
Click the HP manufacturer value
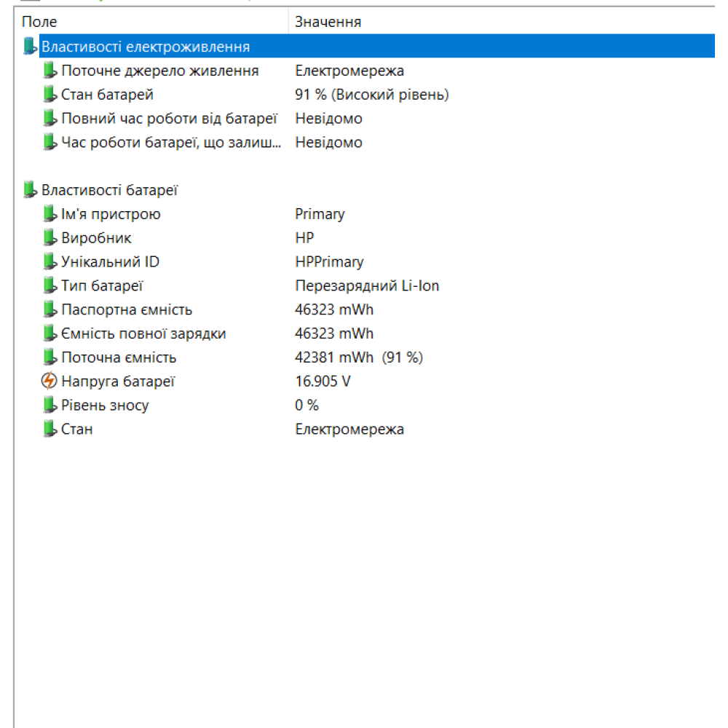point(304,238)
